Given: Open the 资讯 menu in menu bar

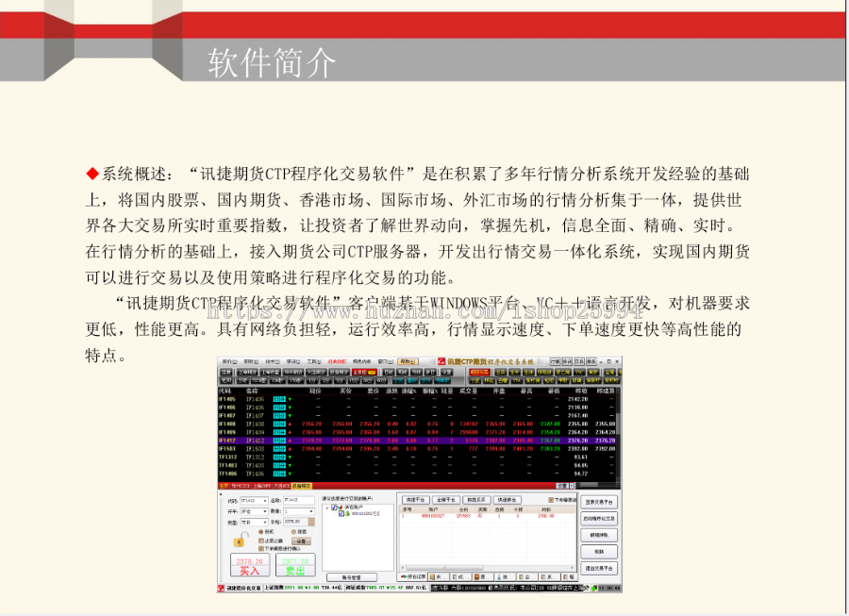Looking at the screenshot, I should coord(293,361).
